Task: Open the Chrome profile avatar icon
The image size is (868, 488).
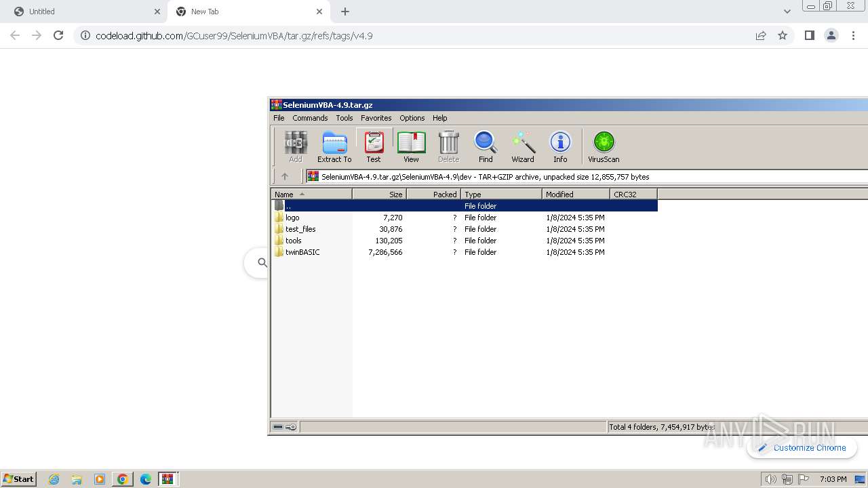Action: (831, 35)
